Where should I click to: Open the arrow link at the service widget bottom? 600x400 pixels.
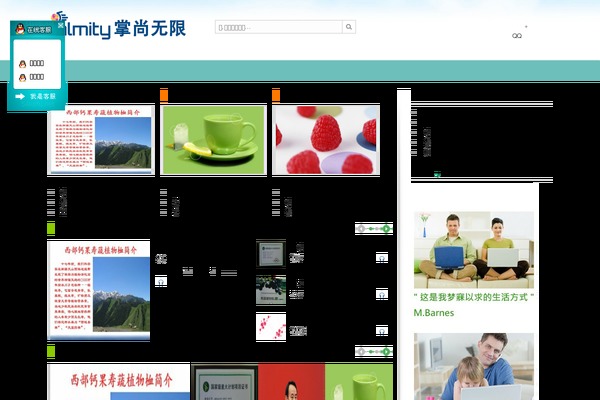(x=36, y=96)
